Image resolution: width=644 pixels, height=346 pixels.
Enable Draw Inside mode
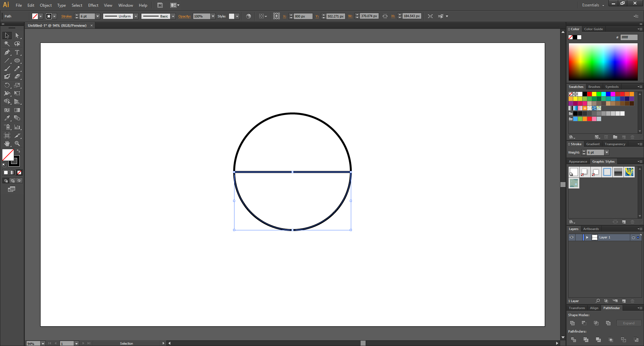point(19,181)
